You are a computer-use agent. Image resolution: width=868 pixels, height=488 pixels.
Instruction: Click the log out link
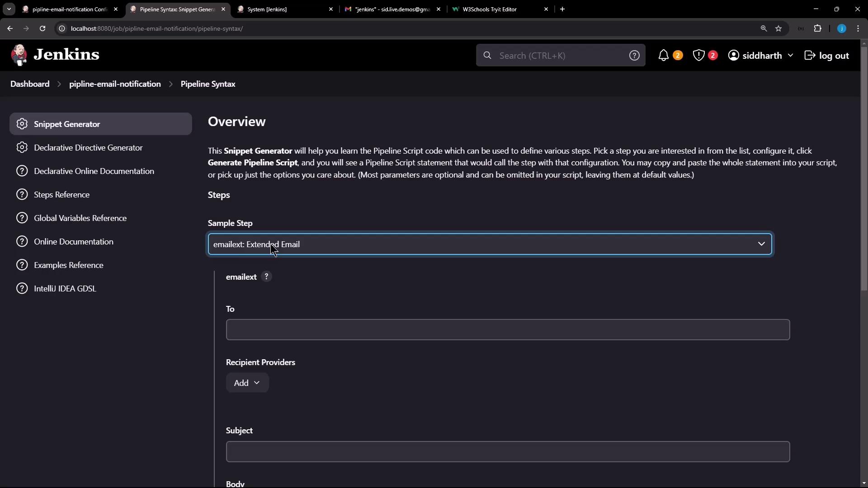coord(827,56)
